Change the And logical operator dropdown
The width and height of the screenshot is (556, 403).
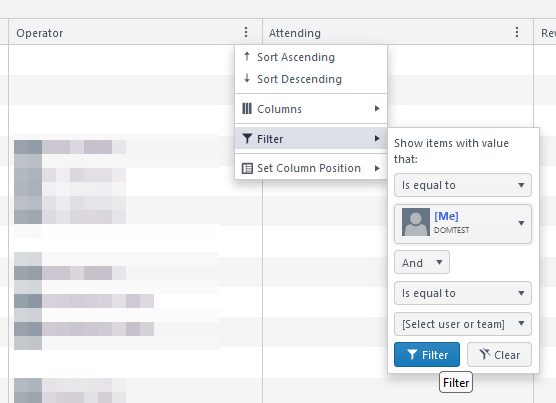coord(422,262)
